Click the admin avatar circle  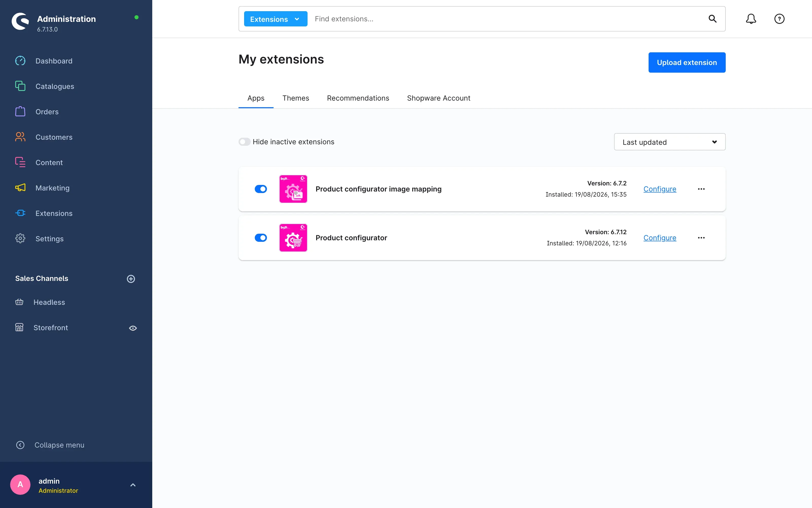(x=20, y=484)
